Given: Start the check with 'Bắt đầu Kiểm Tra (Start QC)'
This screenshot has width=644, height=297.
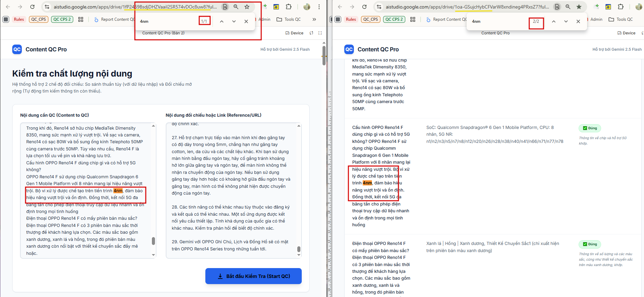Looking at the screenshot, I should pyautogui.click(x=253, y=276).
